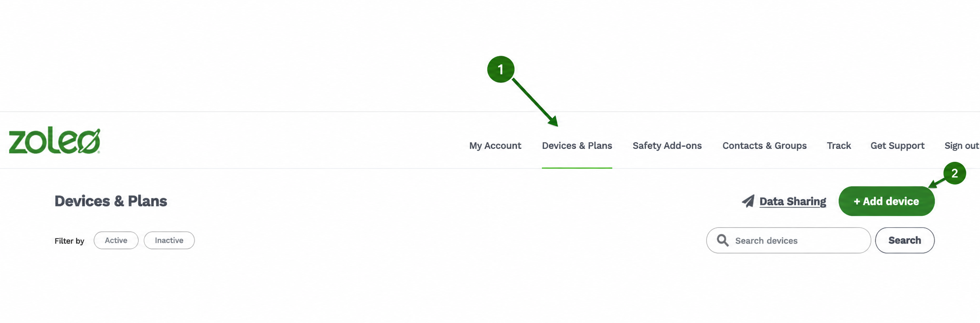The height and width of the screenshot is (323, 980).
Task: Go to Safety Add-ons
Action: coord(667,145)
